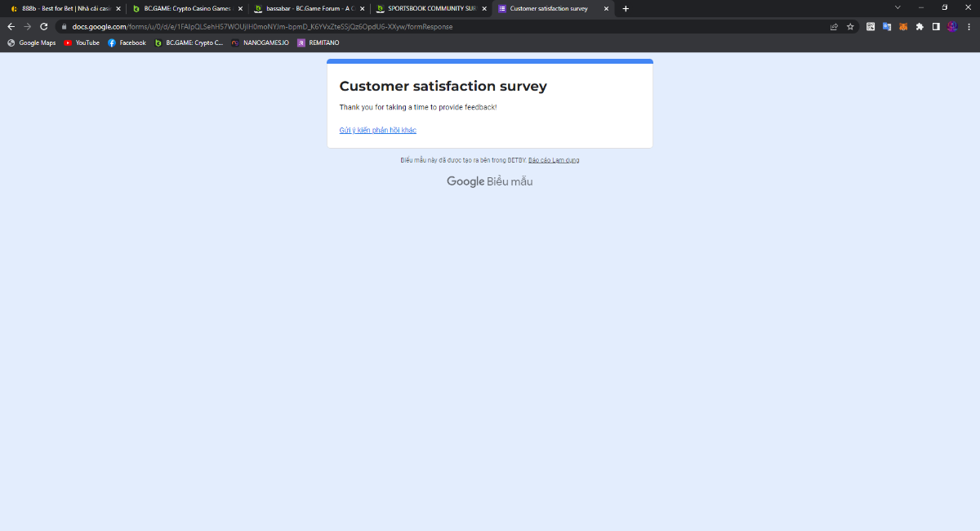Click the MetaMask fox extension icon
The width and height of the screenshot is (980, 531).
point(903,26)
